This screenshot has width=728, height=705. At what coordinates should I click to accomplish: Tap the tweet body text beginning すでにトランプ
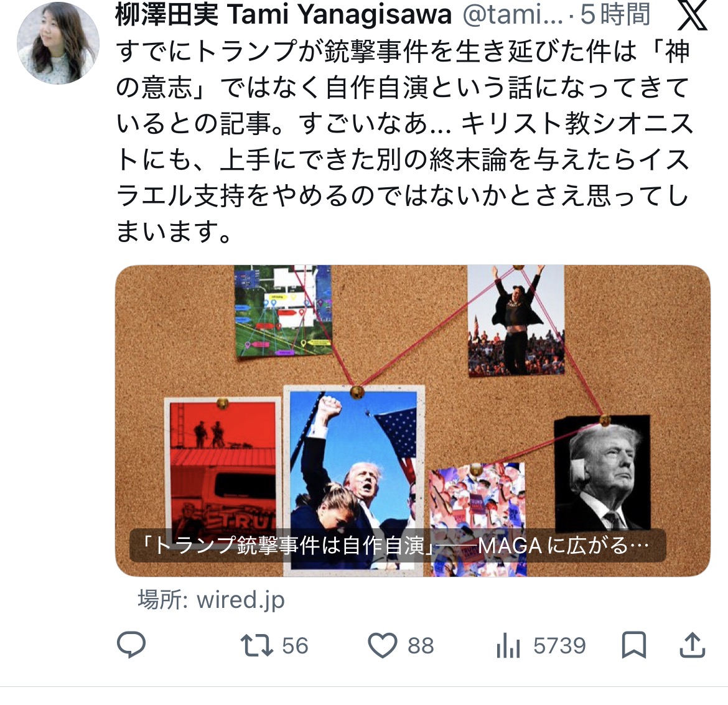click(x=404, y=141)
